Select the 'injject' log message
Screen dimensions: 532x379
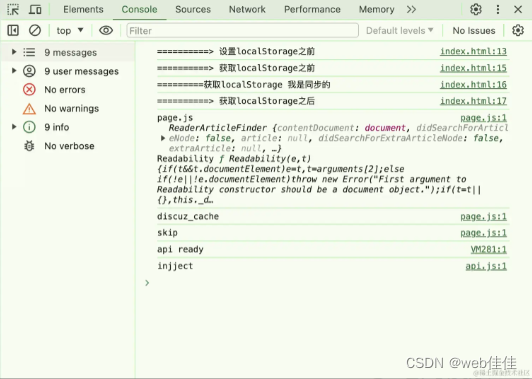[175, 266]
